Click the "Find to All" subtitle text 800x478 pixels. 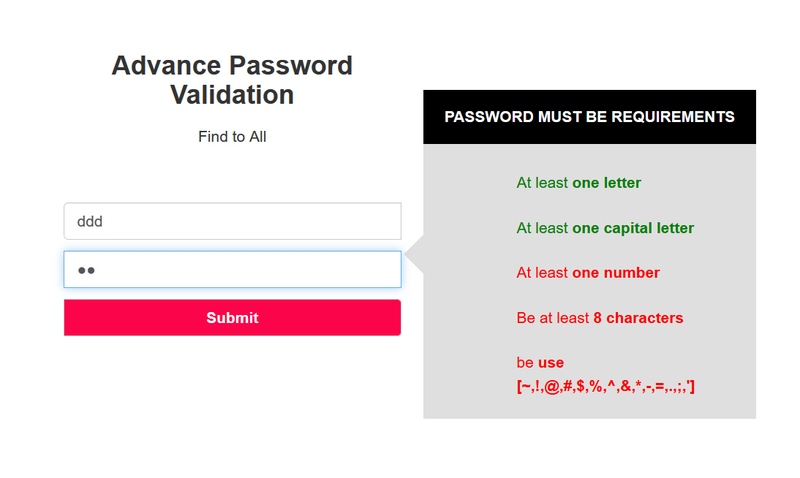(232, 136)
